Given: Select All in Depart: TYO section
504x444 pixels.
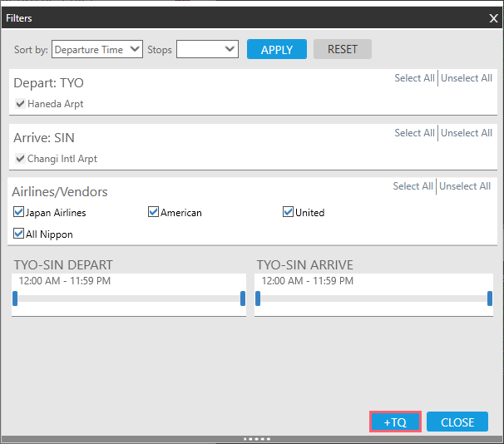Looking at the screenshot, I should click(x=414, y=78).
